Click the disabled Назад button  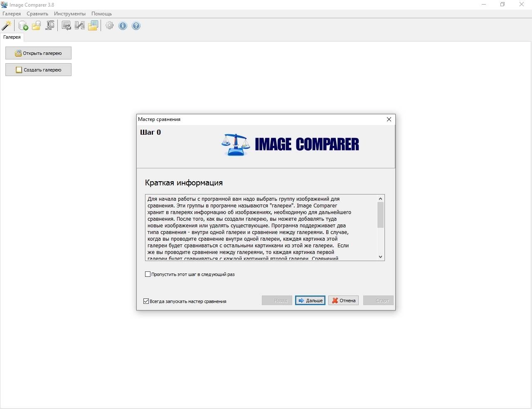tap(277, 301)
